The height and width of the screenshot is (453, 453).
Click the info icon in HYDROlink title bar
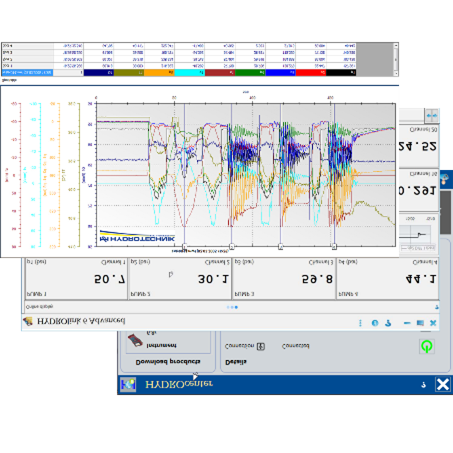[x=375, y=323]
